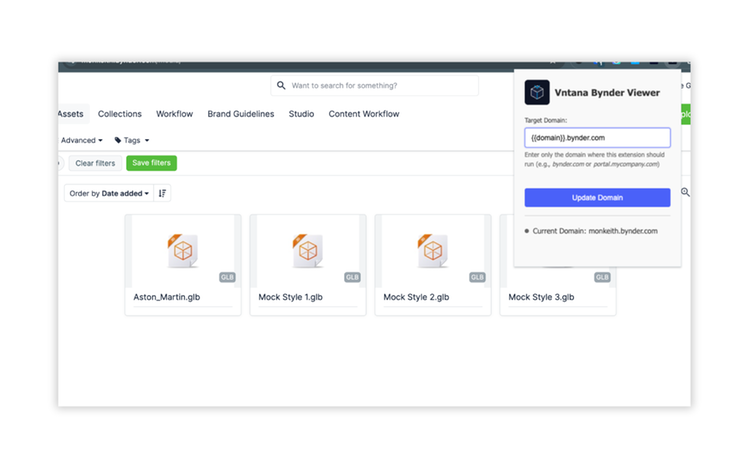Click into the Target Domain input field
Screen dimensions: 750x469
pyautogui.click(x=597, y=138)
